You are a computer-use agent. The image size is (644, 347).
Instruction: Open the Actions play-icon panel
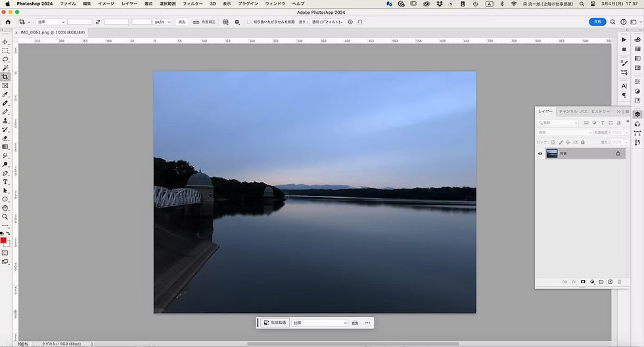[624, 40]
